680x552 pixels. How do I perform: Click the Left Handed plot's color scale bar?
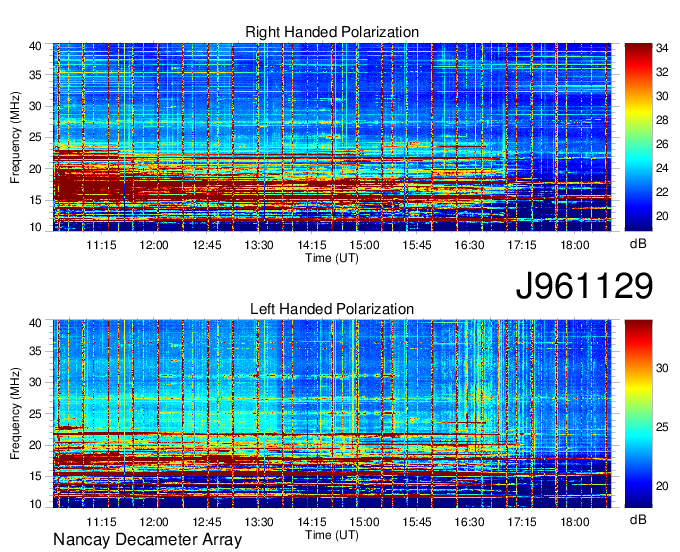click(x=638, y=414)
